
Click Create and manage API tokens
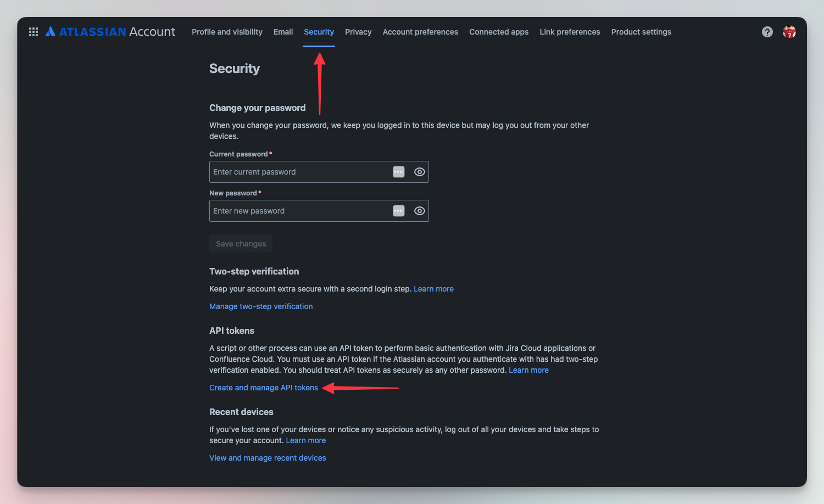click(264, 388)
